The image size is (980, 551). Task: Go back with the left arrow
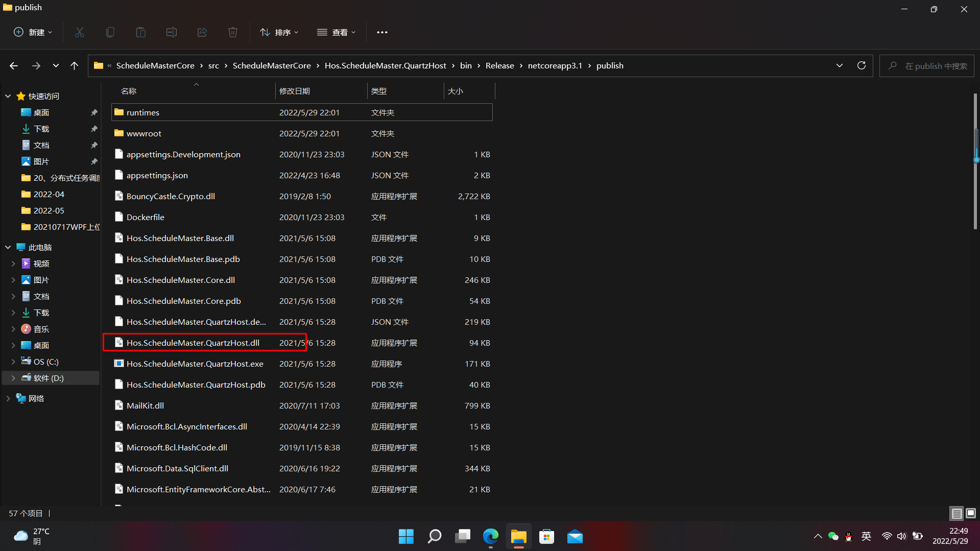14,66
